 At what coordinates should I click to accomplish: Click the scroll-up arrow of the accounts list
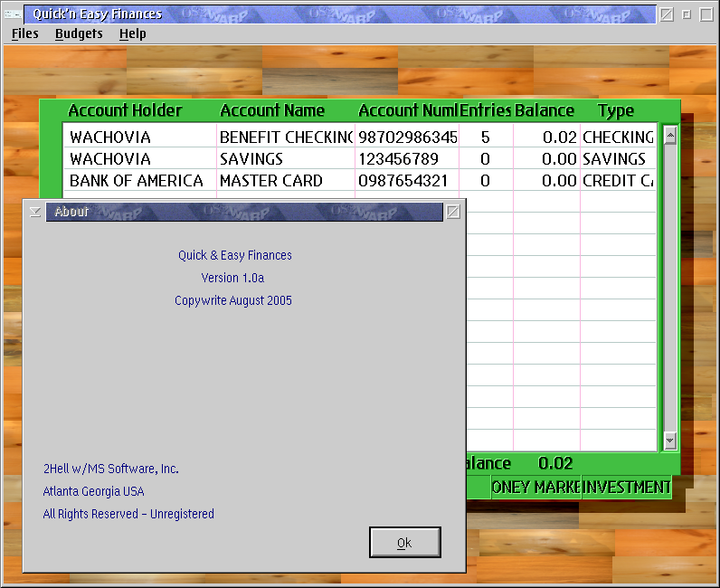[670, 136]
